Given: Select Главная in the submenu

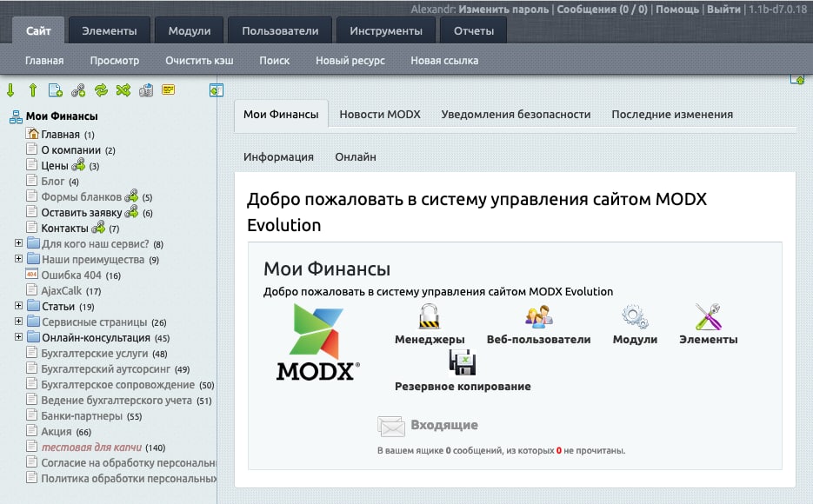Looking at the screenshot, I should pos(44,61).
